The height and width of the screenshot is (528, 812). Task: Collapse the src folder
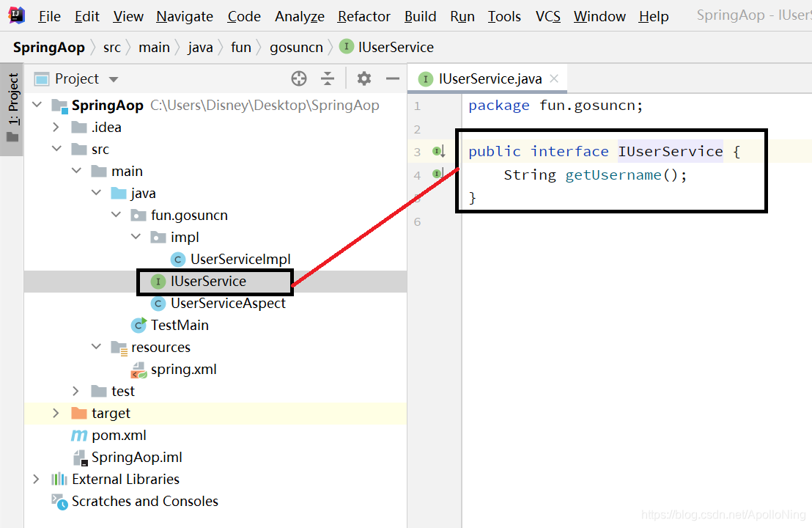pyautogui.click(x=56, y=149)
